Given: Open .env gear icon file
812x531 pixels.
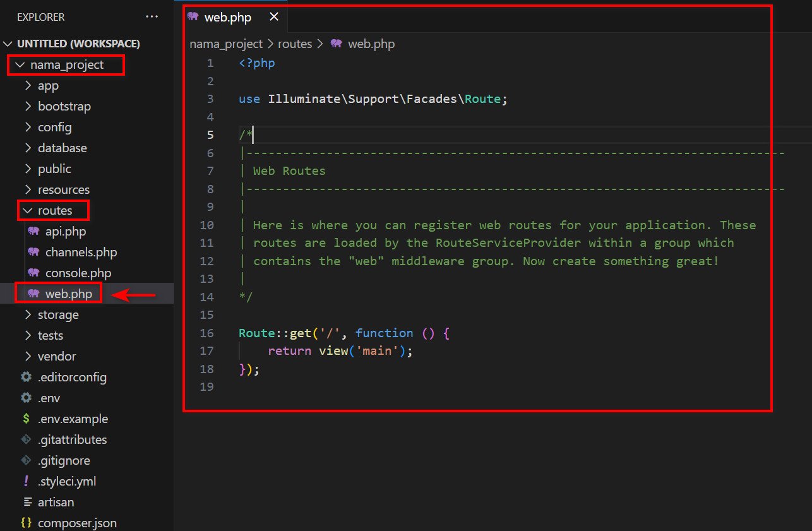Looking at the screenshot, I should 26,398.
